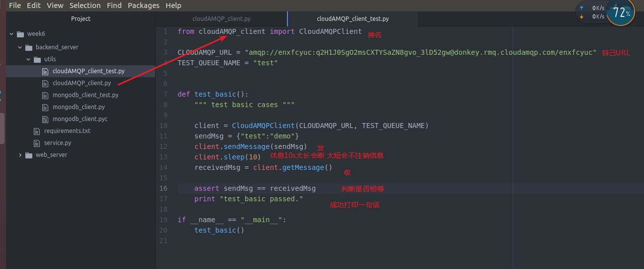Select the web_server folder label
Screen dimensions: 644x269
51,155
